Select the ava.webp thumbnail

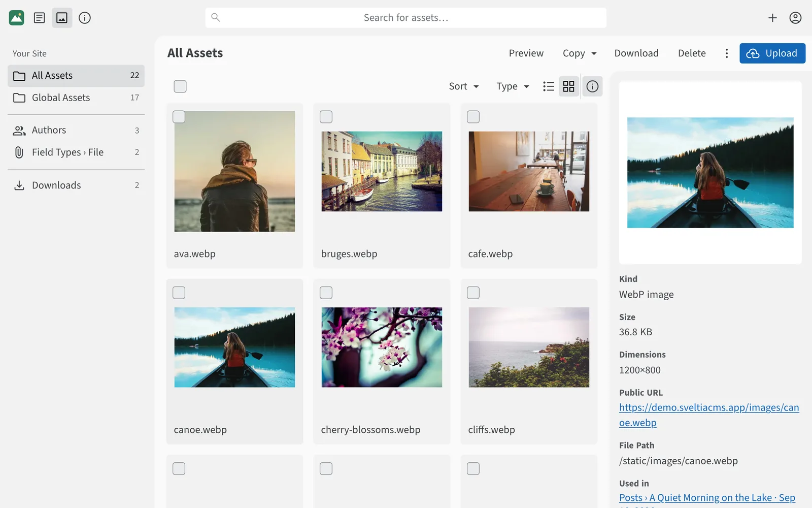[234, 171]
